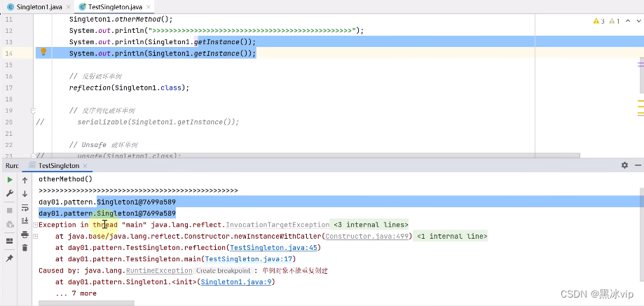Clear console output with trash icon
Screen dimensions: 644x306
click(25, 248)
